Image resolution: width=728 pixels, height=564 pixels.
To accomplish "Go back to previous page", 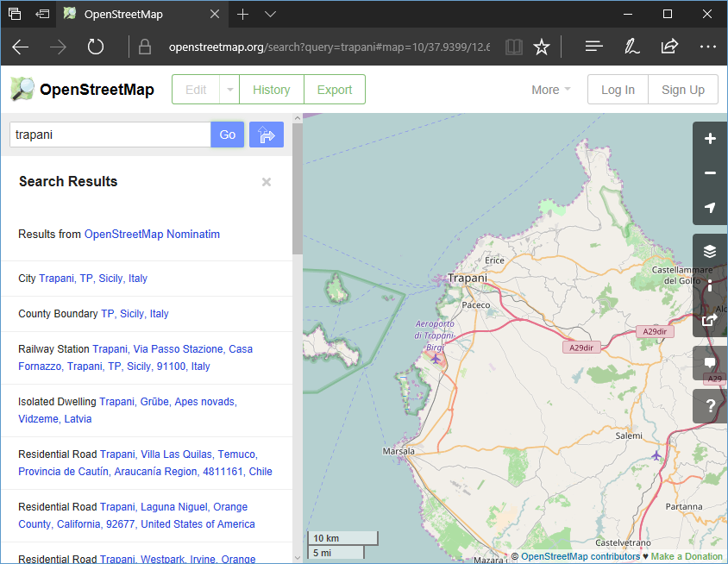I will [20, 47].
